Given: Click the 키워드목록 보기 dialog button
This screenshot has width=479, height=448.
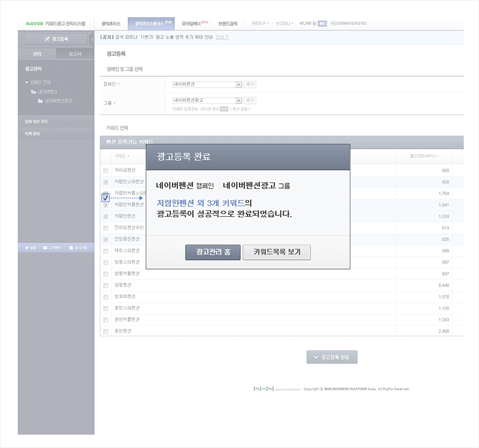Looking at the screenshot, I should (277, 252).
